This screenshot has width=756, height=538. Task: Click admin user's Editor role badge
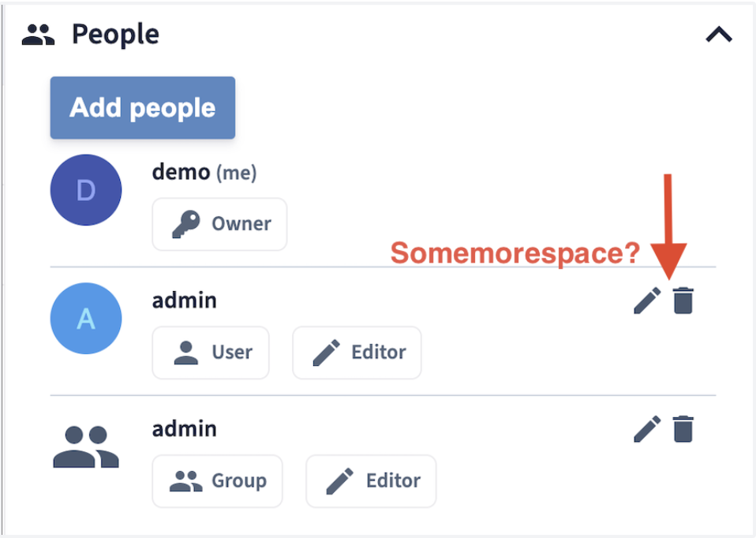(x=357, y=353)
